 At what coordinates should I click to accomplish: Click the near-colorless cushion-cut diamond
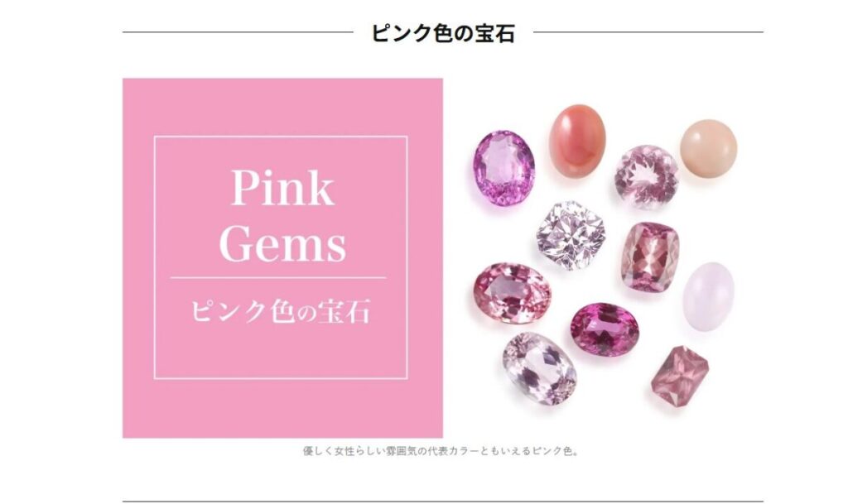[571, 235]
